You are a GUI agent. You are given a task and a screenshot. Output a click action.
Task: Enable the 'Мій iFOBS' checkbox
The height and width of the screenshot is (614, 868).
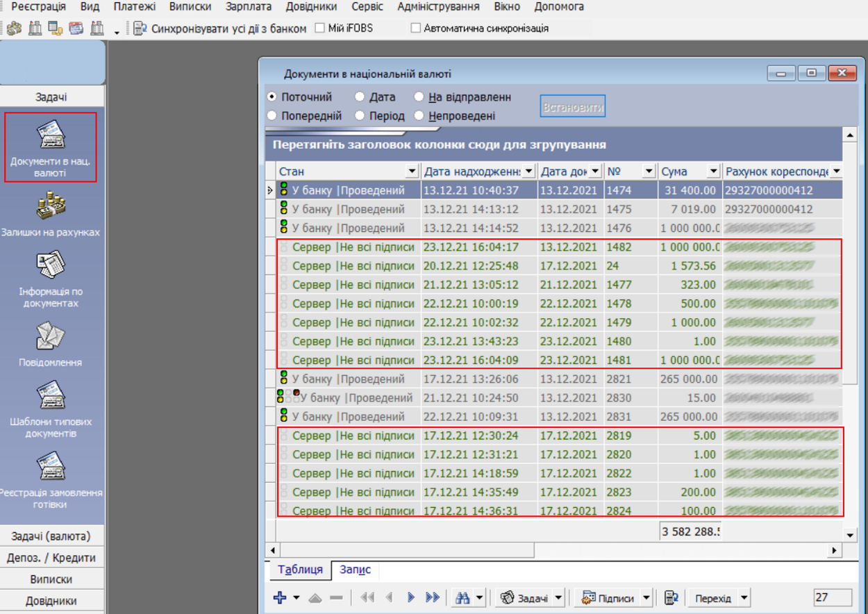pyautogui.click(x=319, y=28)
